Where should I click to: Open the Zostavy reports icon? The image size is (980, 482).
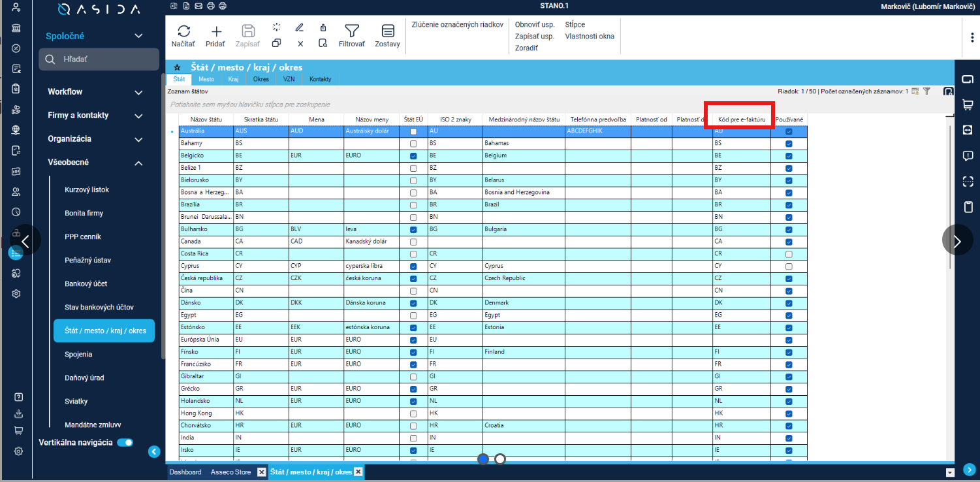point(388,31)
